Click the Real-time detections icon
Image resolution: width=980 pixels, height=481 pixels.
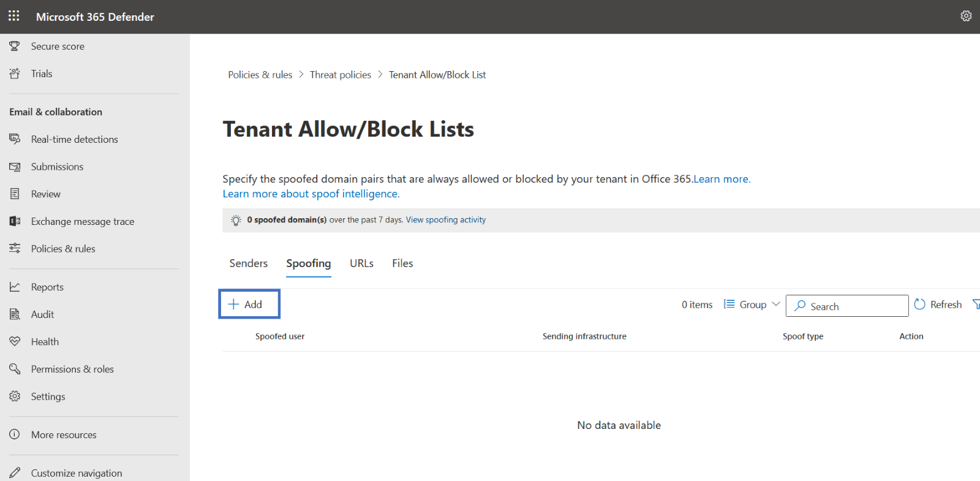15,139
